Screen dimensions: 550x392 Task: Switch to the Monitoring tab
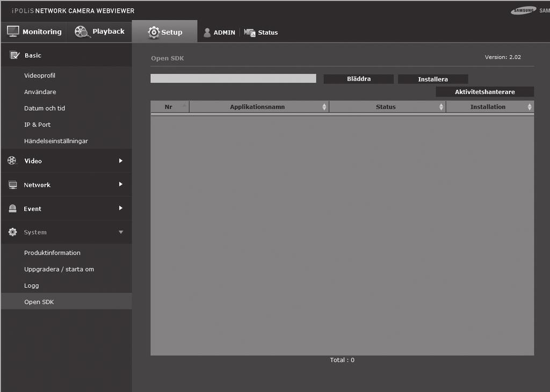[34, 32]
